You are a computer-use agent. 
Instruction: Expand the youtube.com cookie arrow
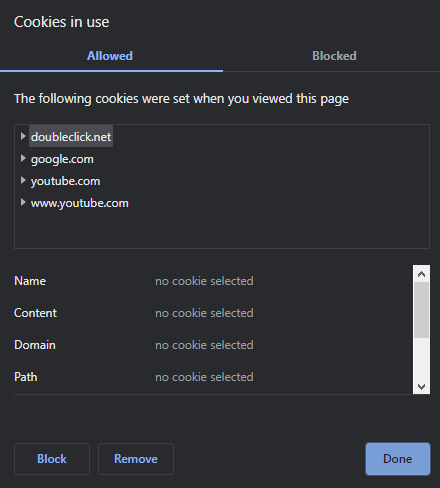[23, 180]
